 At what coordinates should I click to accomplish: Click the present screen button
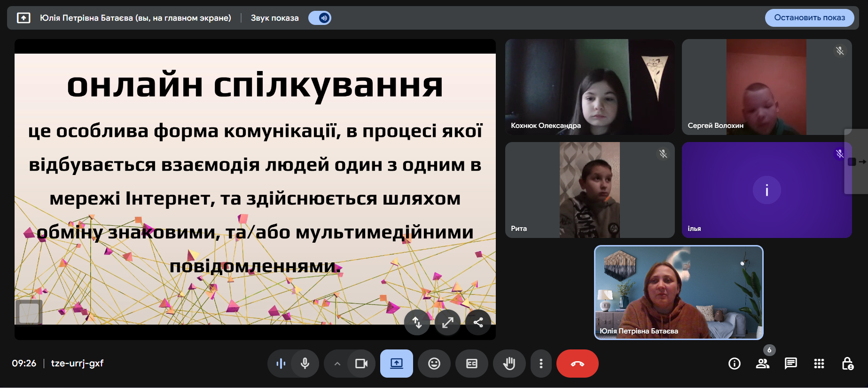pyautogui.click(x=396, y=364)
